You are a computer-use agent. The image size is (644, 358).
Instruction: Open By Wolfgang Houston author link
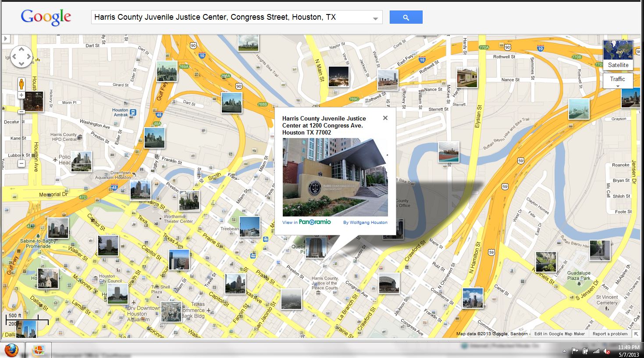point(365,223)
